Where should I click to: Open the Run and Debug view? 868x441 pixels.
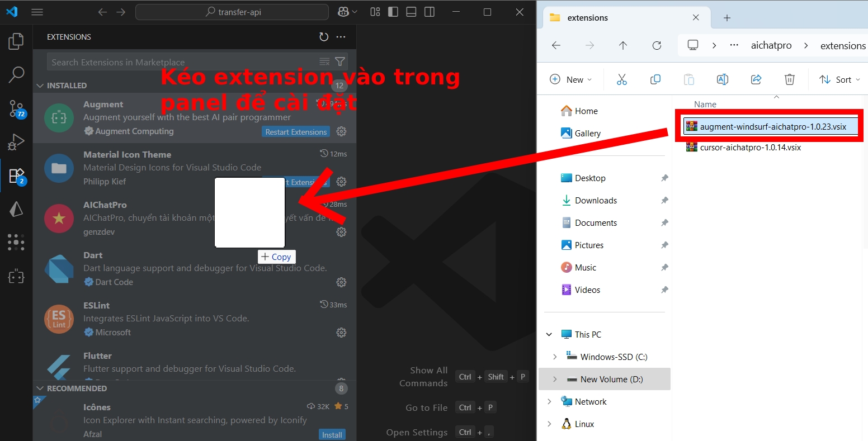pyautogui.click(x=16, y=142)
